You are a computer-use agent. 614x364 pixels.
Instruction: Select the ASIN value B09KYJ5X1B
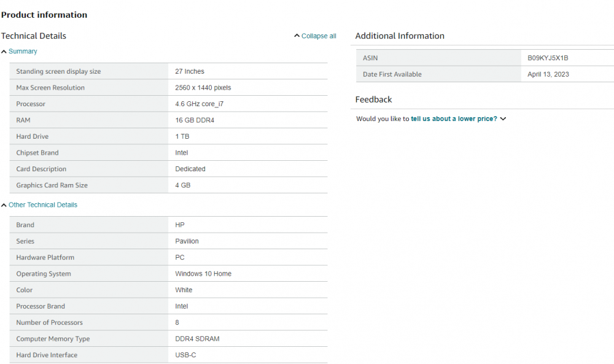(548, 58)
